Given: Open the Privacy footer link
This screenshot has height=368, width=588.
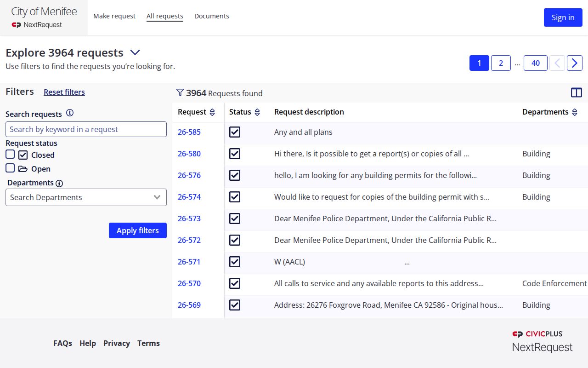Looking at the screenshot, I should pos(117,343).
